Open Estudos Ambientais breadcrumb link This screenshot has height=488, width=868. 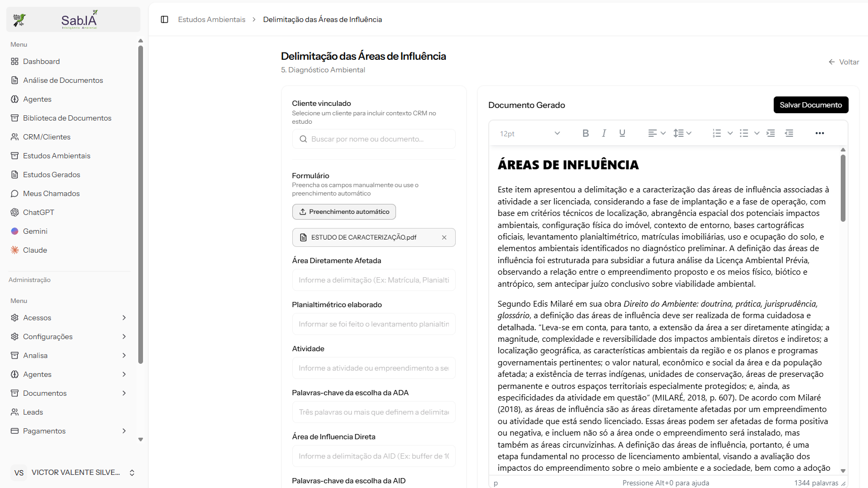[212, 19]
